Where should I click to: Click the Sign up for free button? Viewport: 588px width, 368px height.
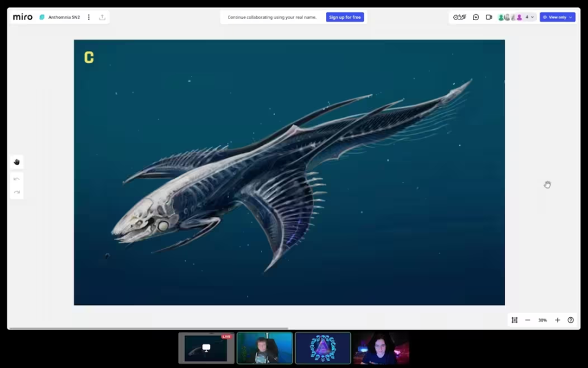click(x=345, y=17)
